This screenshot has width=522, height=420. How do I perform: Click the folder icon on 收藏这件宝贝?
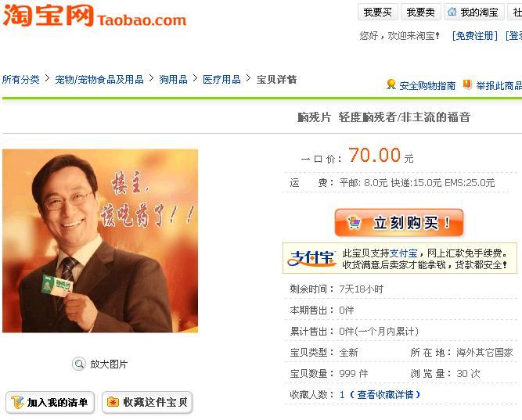coord(113,402)
